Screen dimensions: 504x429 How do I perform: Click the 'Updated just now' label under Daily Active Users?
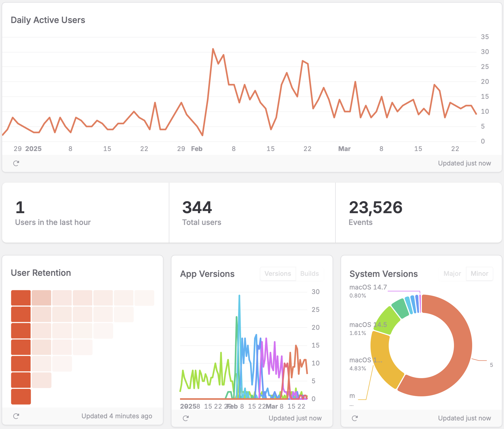coord(464,163)
